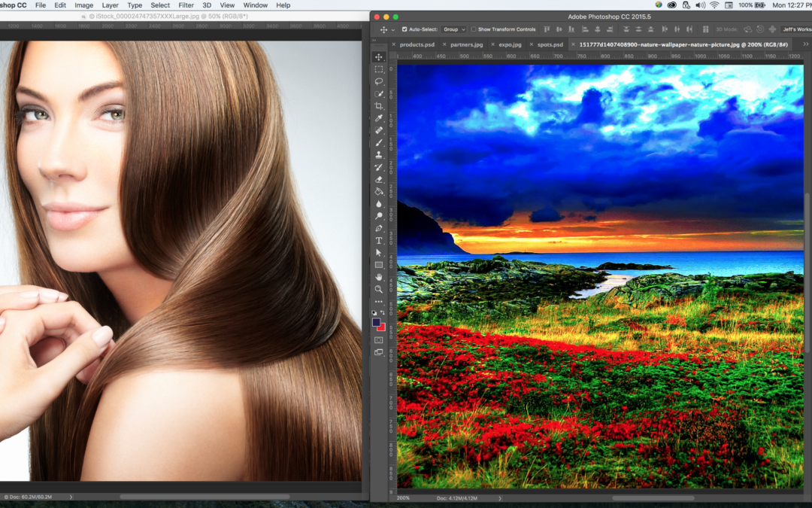Select the Brush tool

click(x=379, y=143)
